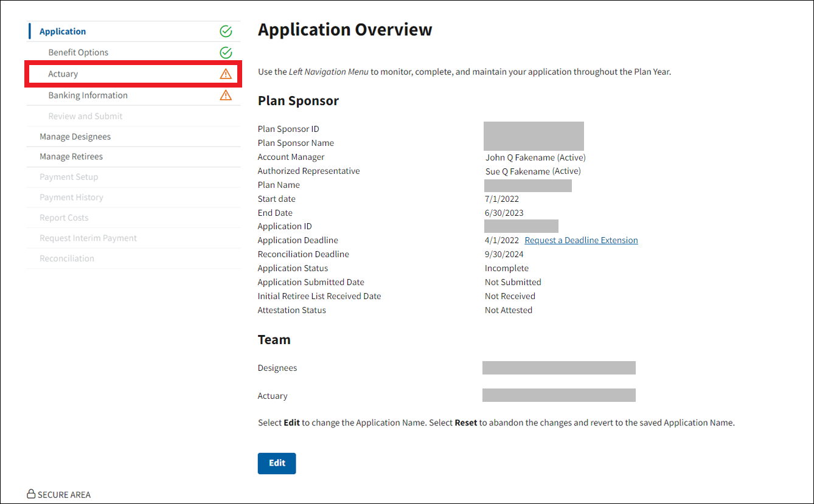
Task: Go to Banking Information in the sidebar
Action: [88, 95]
